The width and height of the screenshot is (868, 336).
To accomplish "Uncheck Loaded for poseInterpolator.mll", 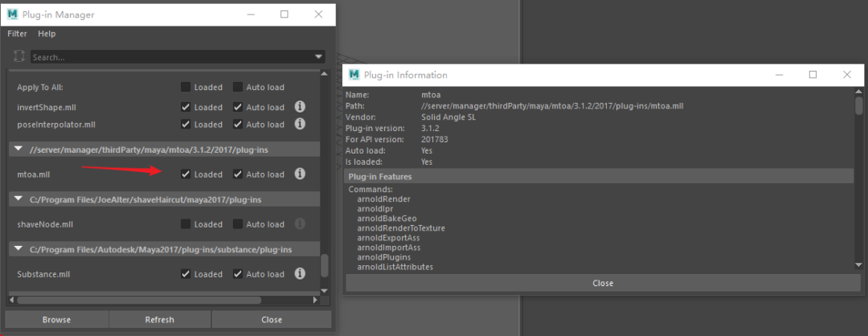I will tap(186, 124).
